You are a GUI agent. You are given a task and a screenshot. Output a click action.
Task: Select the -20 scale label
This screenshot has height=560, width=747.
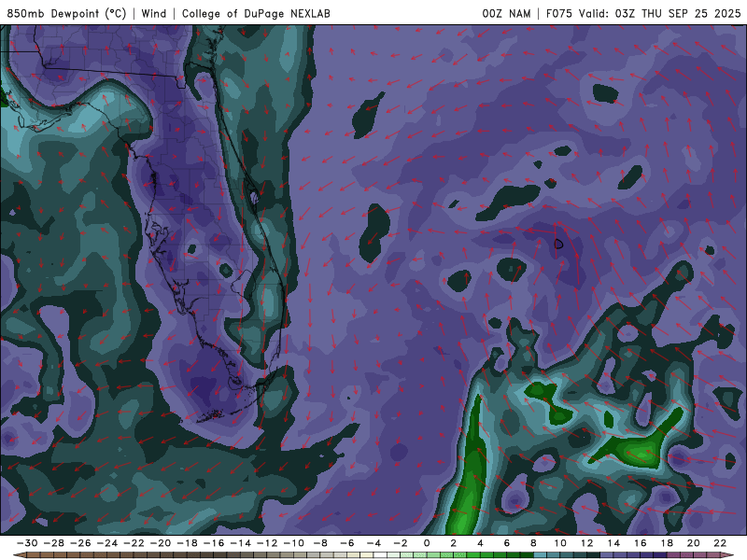coord(160,543)
